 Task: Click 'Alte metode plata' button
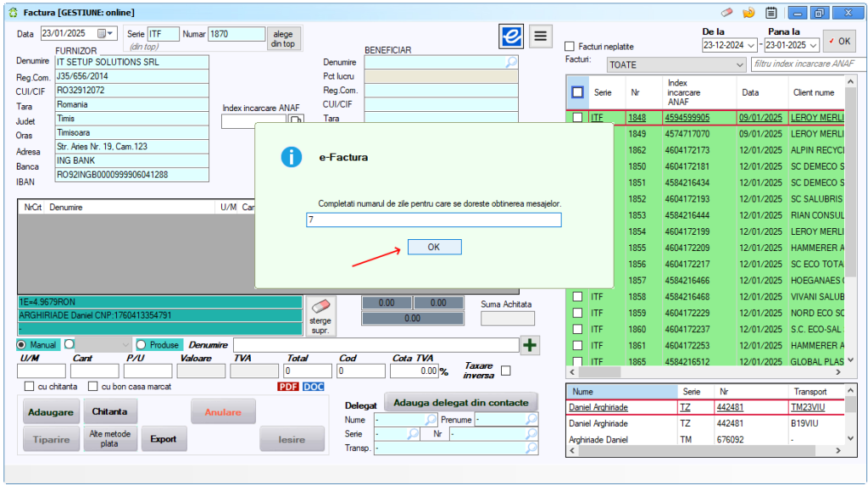coord(109,439)
